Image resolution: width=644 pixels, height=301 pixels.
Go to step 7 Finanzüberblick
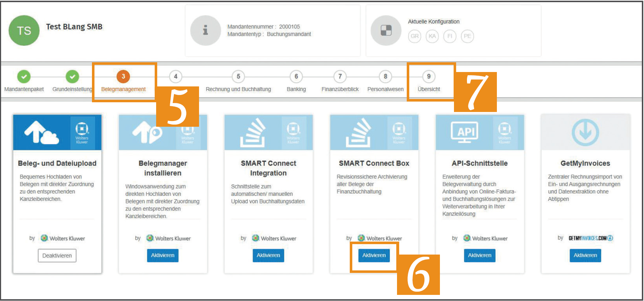(340, 76)
